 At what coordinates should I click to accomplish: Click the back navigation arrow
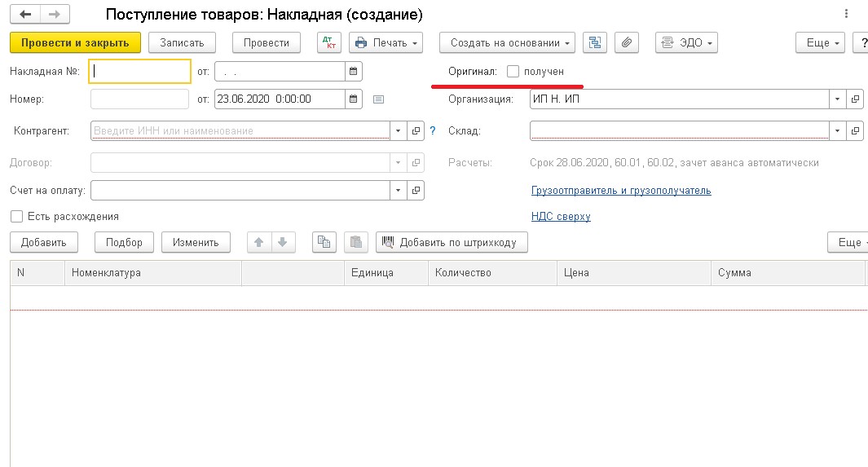click(25, 15)
